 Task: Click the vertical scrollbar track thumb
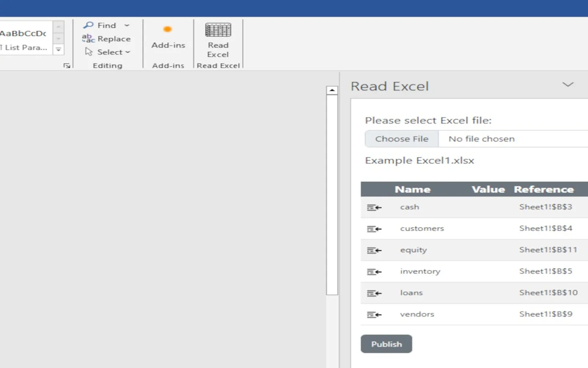pyautogui.click(x=332, y=195)
